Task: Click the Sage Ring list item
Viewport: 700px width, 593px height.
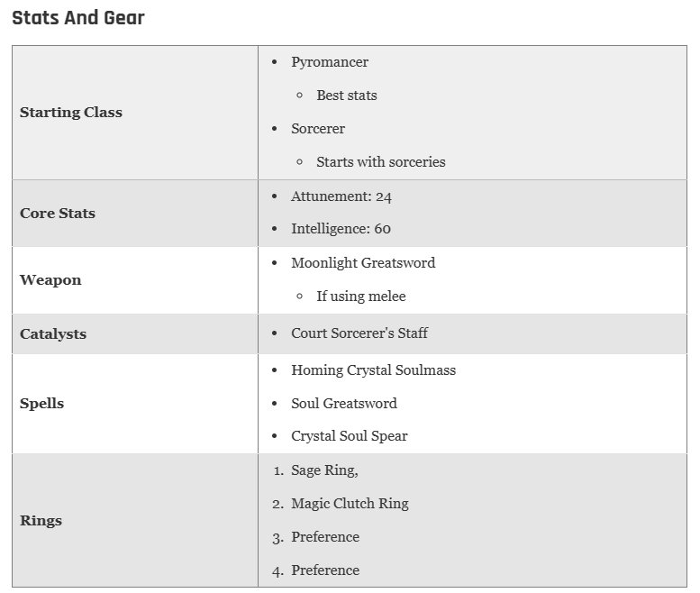Action: click(x=324, y=470)
